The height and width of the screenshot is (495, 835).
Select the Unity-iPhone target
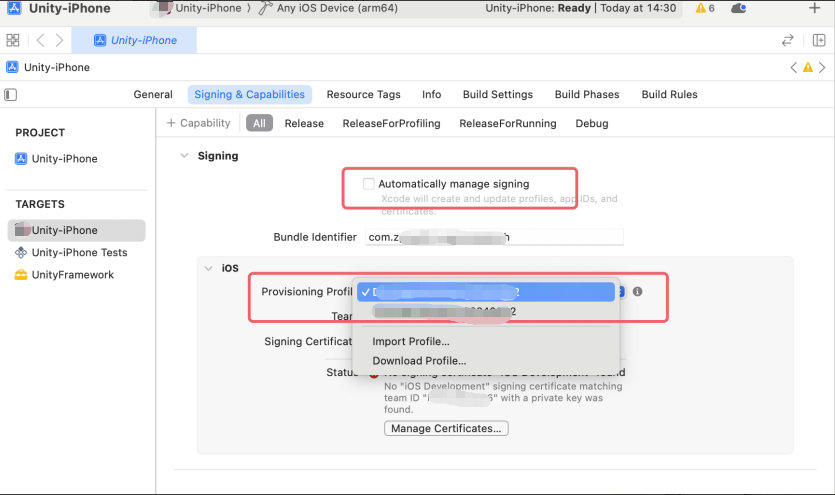click(77, 230)
